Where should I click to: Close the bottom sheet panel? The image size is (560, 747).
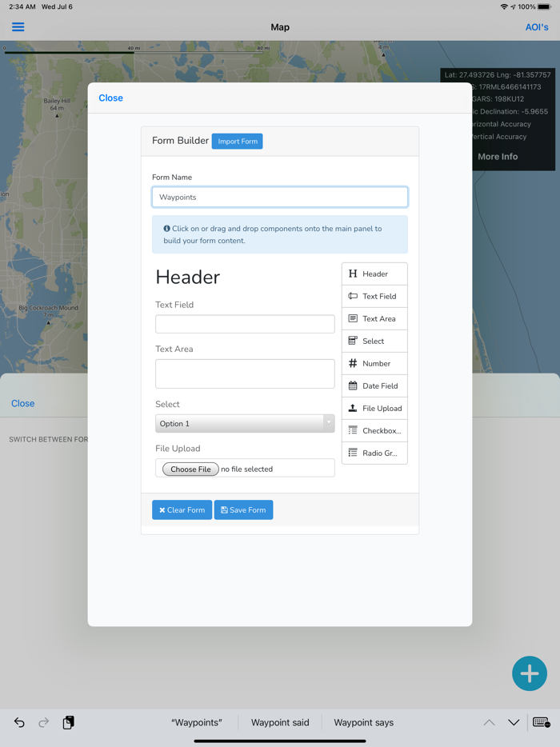click(x=23, y=404)
